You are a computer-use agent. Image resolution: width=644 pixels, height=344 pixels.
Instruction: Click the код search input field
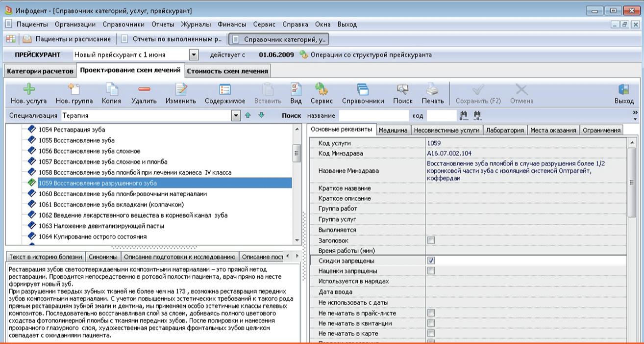click(x=442, y=115)
